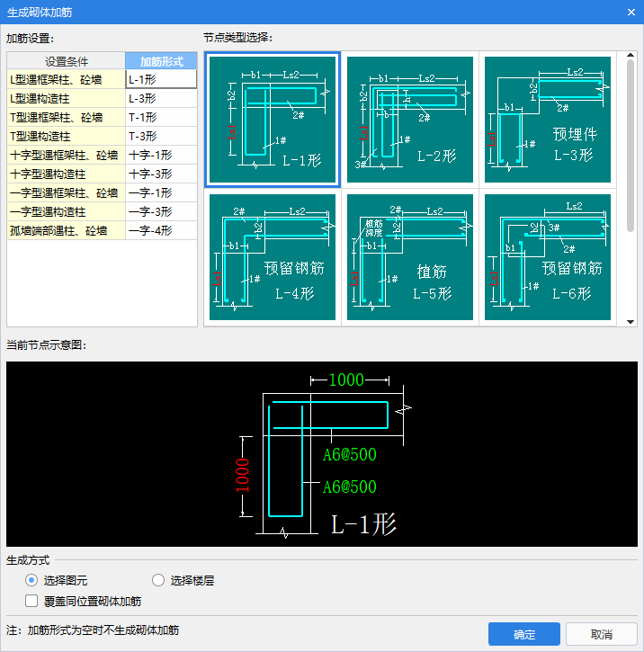This screenshot has width=644, height=652.
Task: Select the 孤墙端部遇柱、砼墙 condition row
Action: [66, 230]
